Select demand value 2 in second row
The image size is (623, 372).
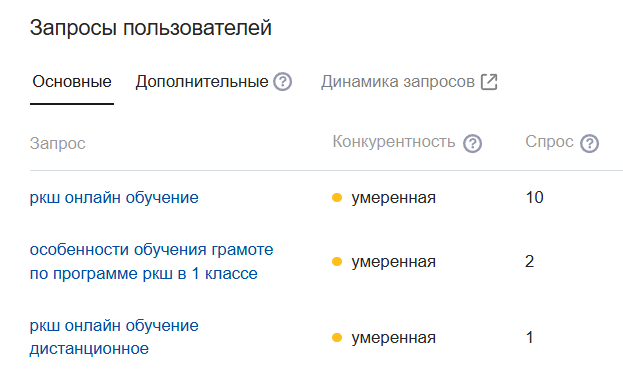point(529,262)
